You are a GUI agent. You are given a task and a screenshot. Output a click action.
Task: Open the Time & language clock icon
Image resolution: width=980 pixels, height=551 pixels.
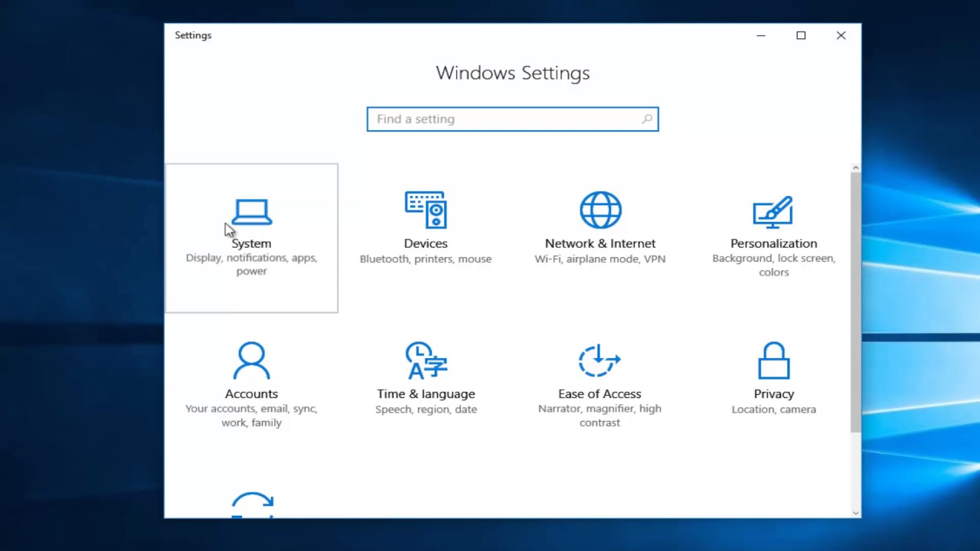[x=426, y=360]
